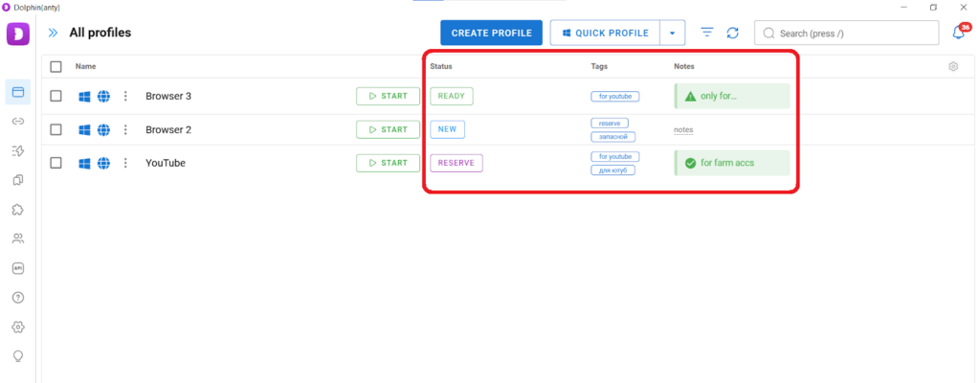Sort by the Status column header
This screenshot has width=980, height=383.
[x=441, y=67]
